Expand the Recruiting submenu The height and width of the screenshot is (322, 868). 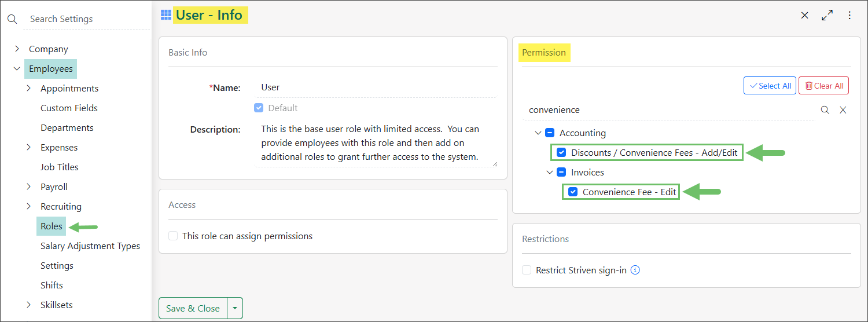pyautogui.click(x=29, y=206)
